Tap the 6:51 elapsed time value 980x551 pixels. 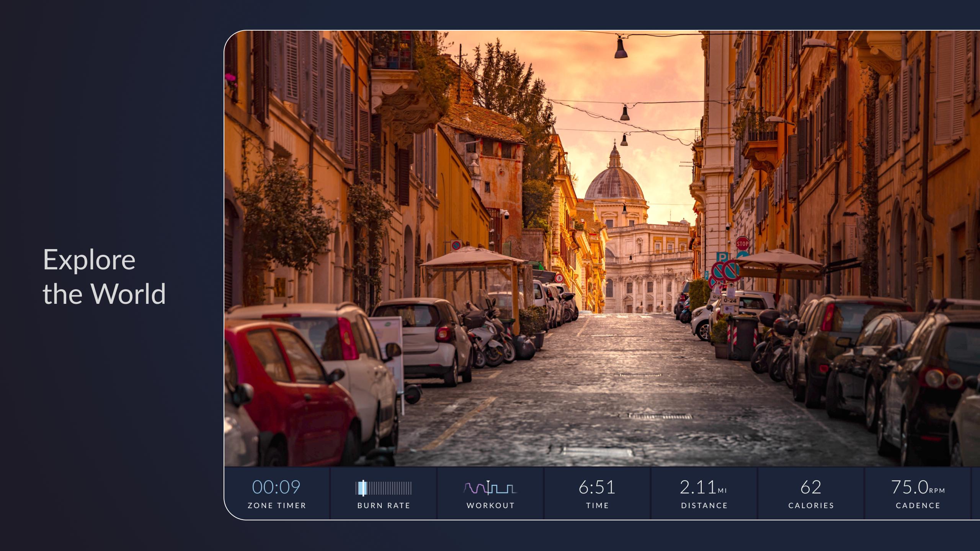click(x=597, y=487)
